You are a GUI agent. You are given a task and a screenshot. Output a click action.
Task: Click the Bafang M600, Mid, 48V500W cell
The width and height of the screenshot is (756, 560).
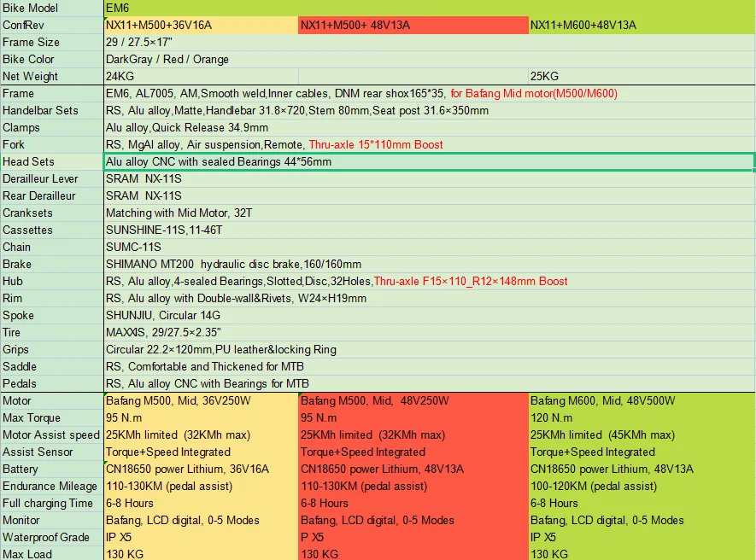click(642, 401)
